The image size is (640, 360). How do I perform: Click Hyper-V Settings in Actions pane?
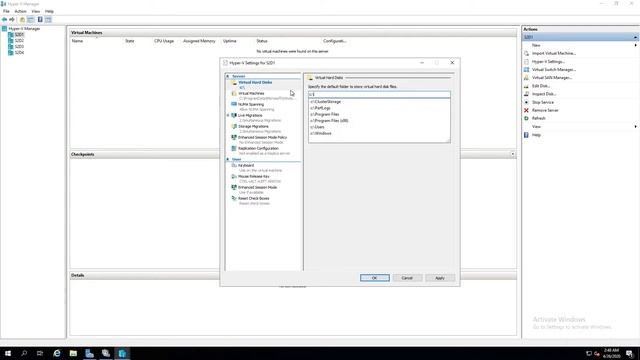[x=548, y=62]
